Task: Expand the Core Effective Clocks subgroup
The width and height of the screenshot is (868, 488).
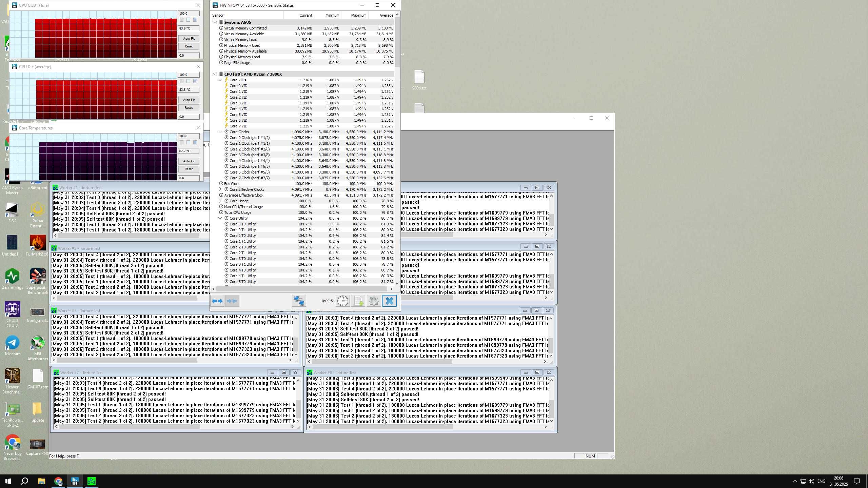Action: (220, 189)
